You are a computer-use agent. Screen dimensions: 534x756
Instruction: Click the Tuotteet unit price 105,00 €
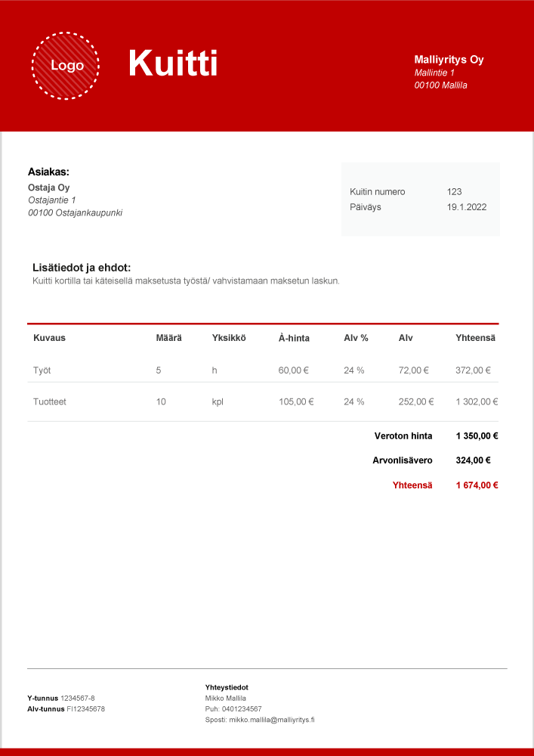coord(296,401)
